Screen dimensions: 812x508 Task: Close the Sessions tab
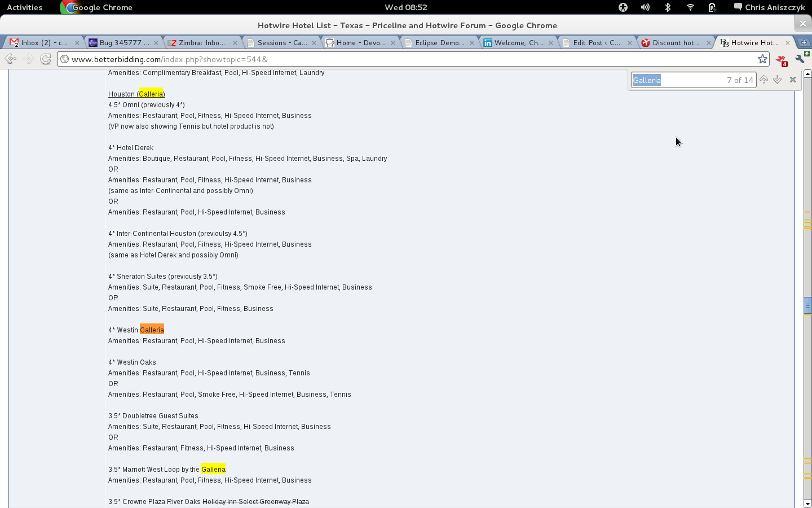point(314,43)
